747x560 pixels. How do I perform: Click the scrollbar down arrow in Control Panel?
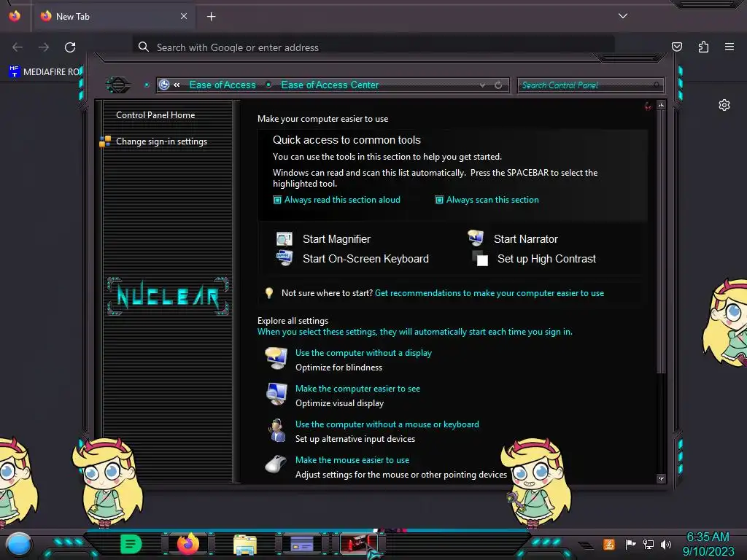tap(661, 478)
